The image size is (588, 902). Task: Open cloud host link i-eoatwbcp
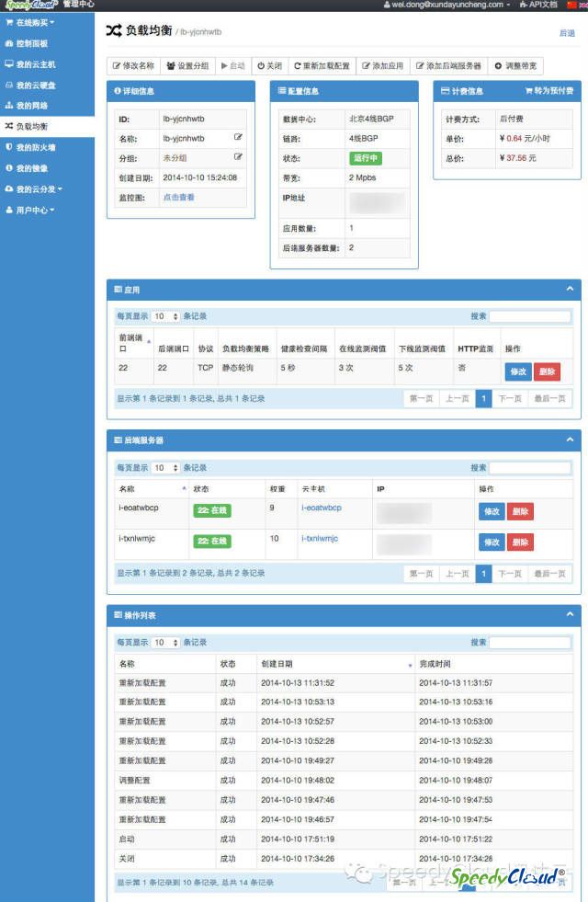(x=322, y=508)
